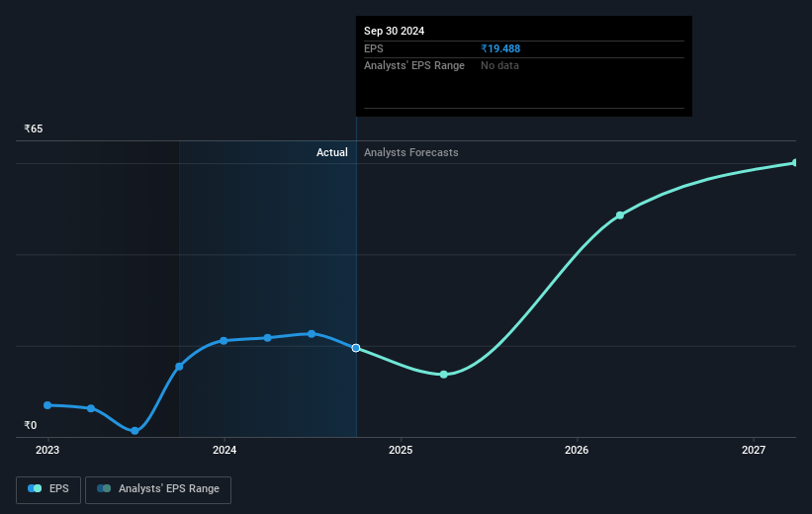Click the ₹65 y-axis label

pos(34,128)
